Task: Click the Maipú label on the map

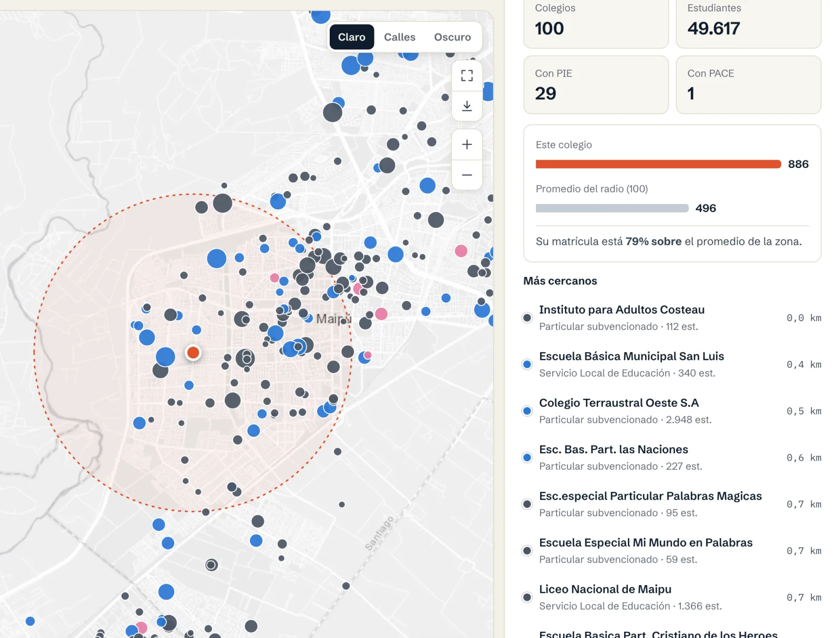Action: pos(333,318)
